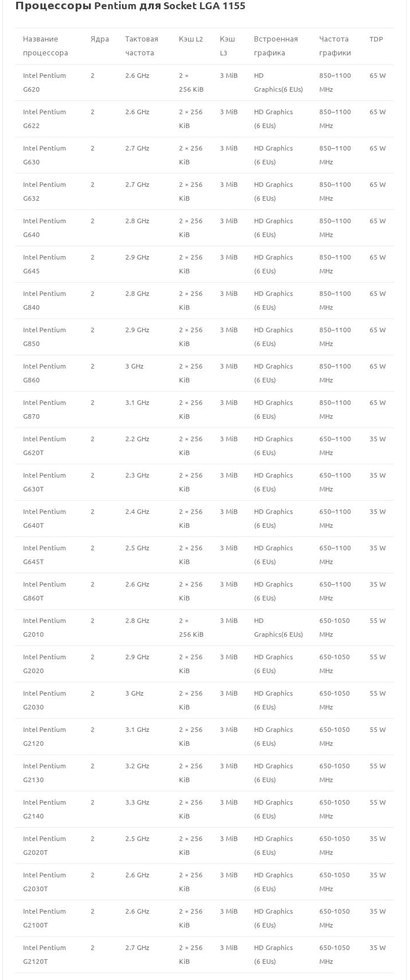The image size is (410, 980).
Task: Select the 'Встроенная графика' column header
Action: pyautogui.click(x=275, y=46)
